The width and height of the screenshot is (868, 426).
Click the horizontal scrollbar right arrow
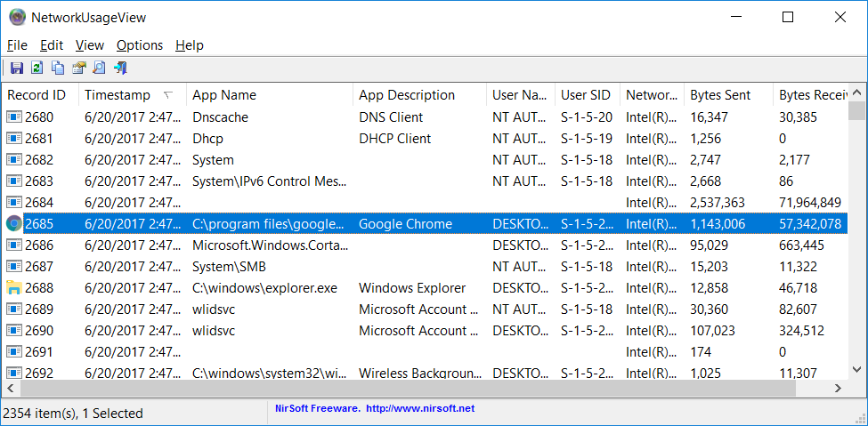(x=838, y=389)
